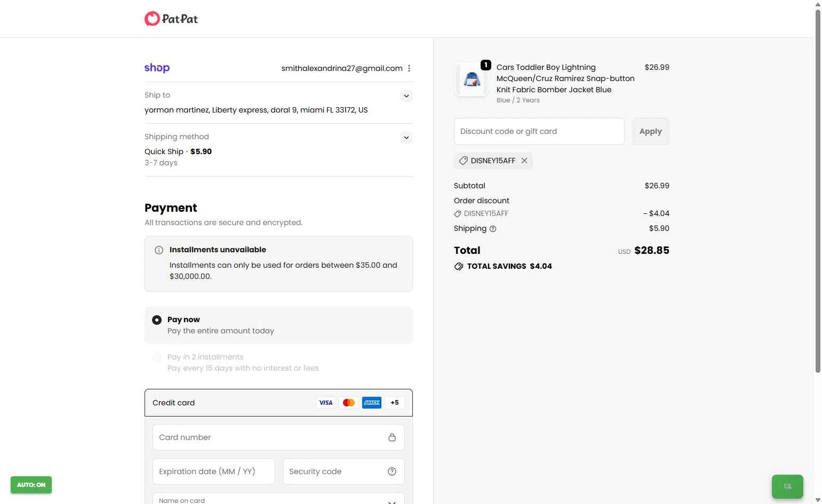Click the bomber jacket product thumbnail
Viewport: 822px width, 504px height.
472,80
